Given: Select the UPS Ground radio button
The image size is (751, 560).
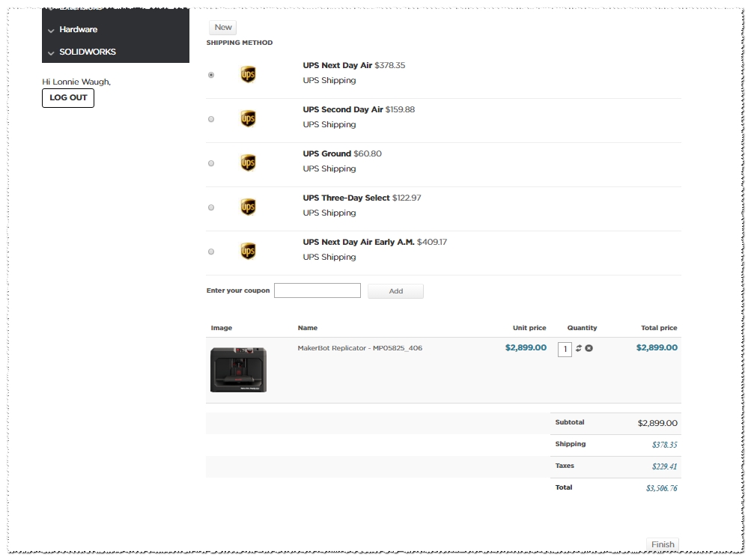Looking at the screenshot, I should click(211, 163).
